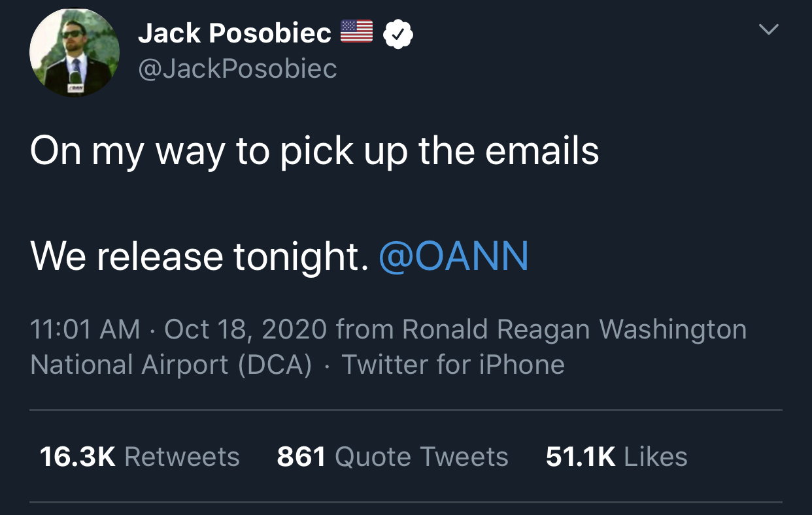Viewport: 812px width, 515px height.
Task: View the 16.3K Retweets list
Action: (139, 457)
